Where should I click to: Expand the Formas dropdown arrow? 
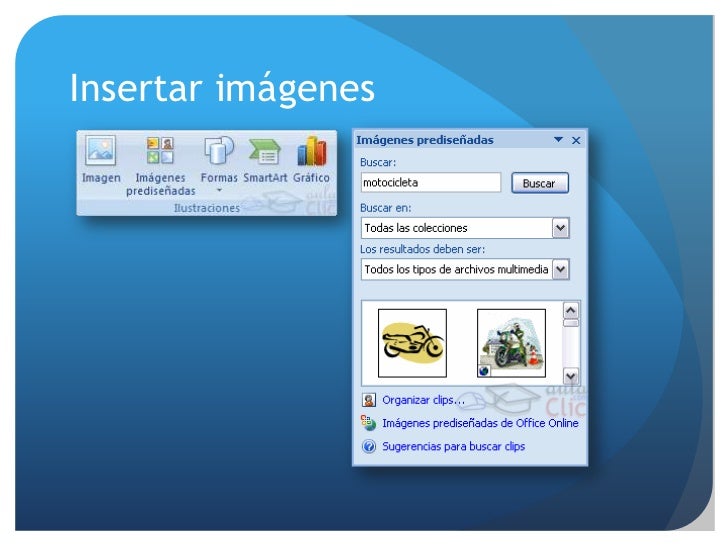pyautogui.click(x=219, y=190)
